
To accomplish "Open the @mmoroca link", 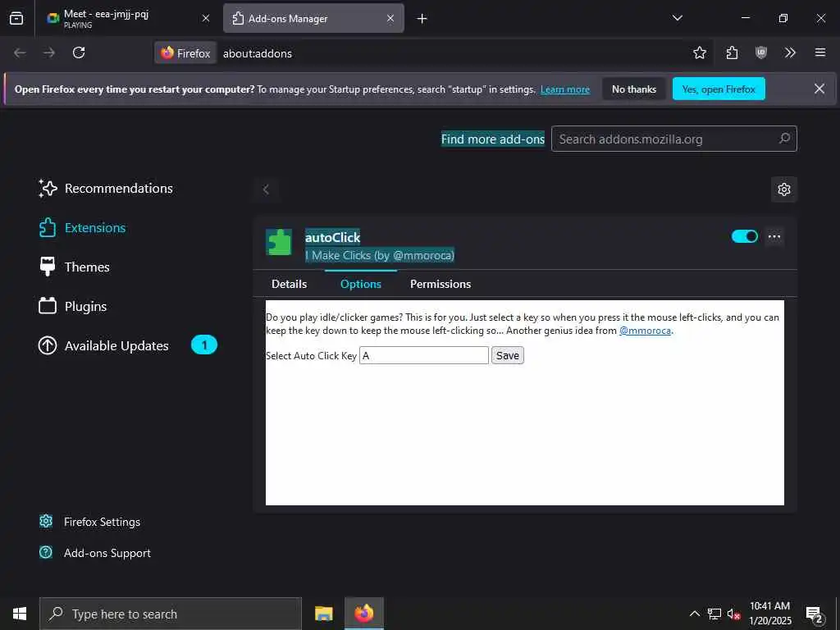I will [x=645, y=331].
